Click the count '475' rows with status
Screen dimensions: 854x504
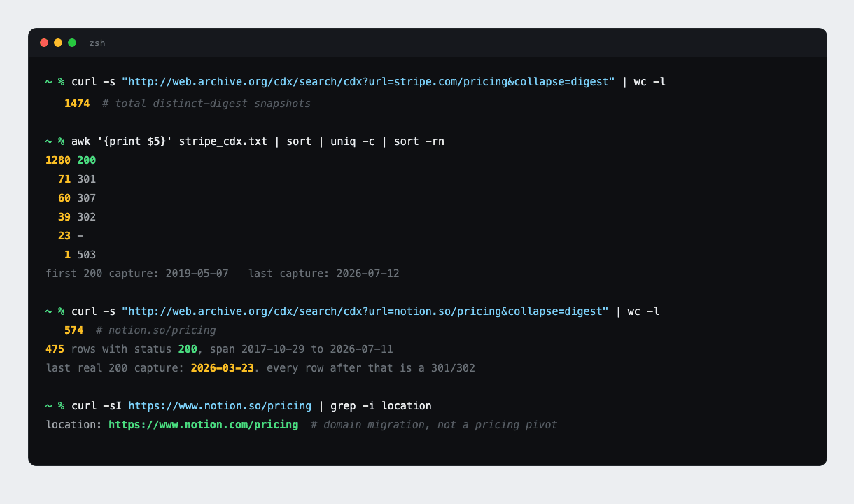tap(55, 349)
